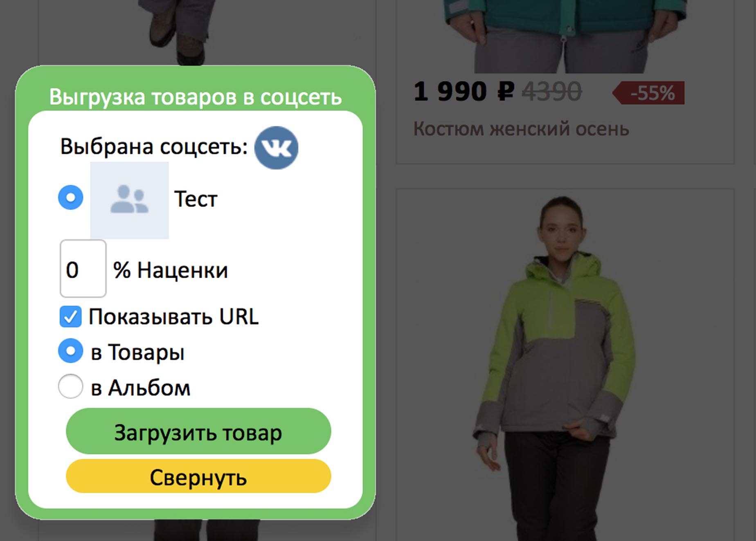
Task: Open the teal jacket product image
Action: click(565, 37)
